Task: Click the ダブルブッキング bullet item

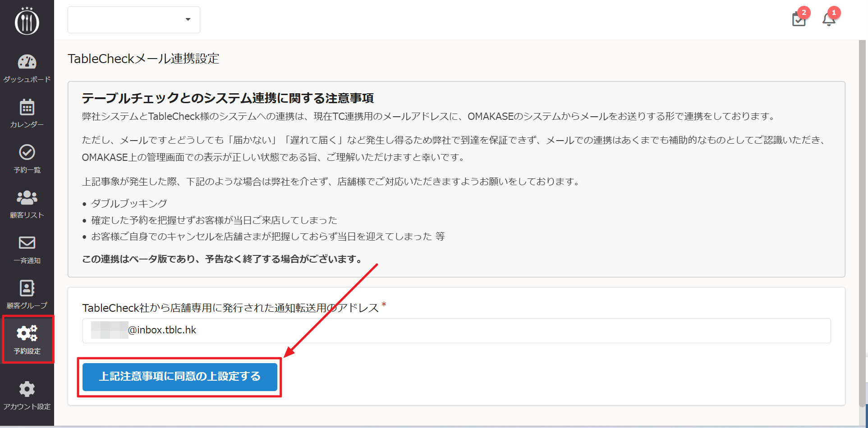Action: 129,203
